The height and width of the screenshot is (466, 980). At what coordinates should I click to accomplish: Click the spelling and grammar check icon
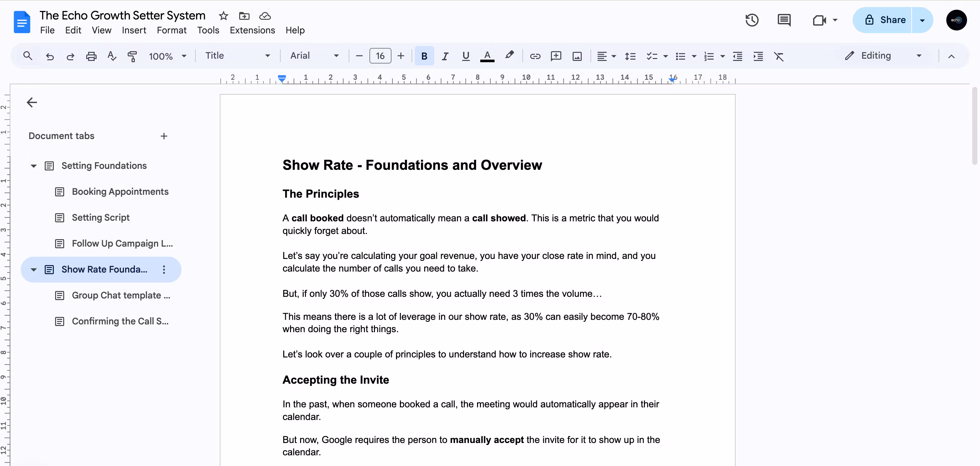coord(111,56)
